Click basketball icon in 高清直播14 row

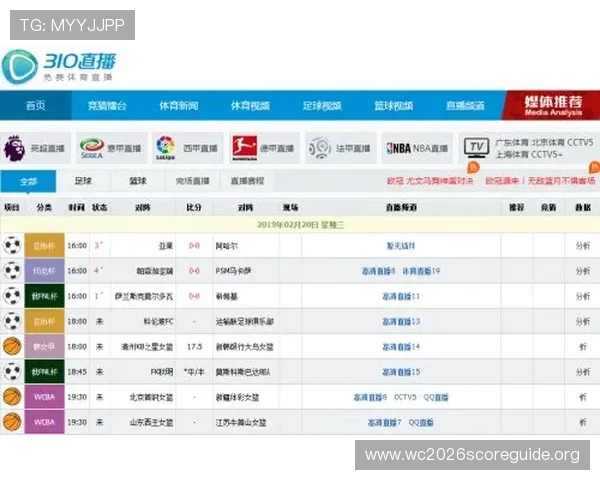pyautogui.click(x=12, y=346)
